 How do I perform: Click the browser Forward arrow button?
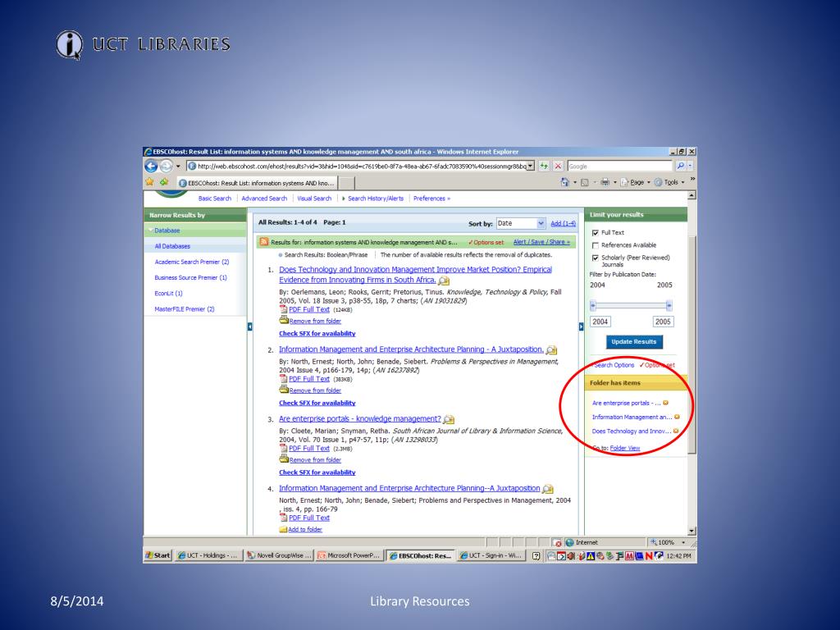click(x=166, y=166)
